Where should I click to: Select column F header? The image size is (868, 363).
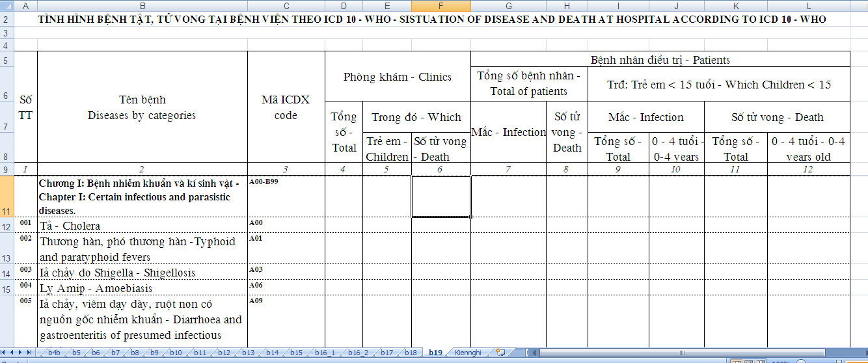click(x=441, y=6)
